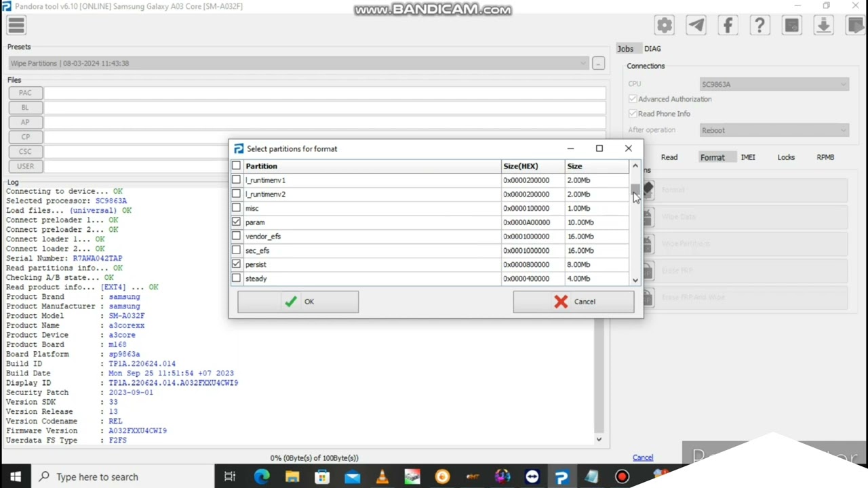Check the vendor_efs partition checkbox

point(236,236)
